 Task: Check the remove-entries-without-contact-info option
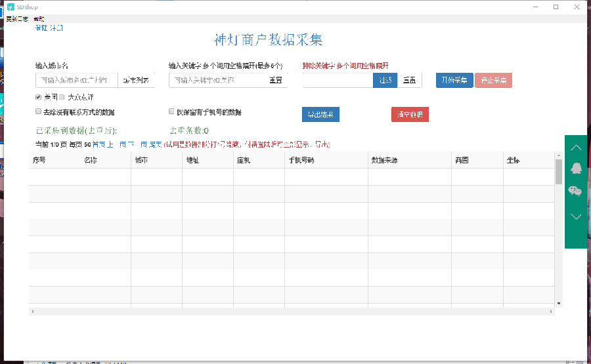[x=39, y=112]
